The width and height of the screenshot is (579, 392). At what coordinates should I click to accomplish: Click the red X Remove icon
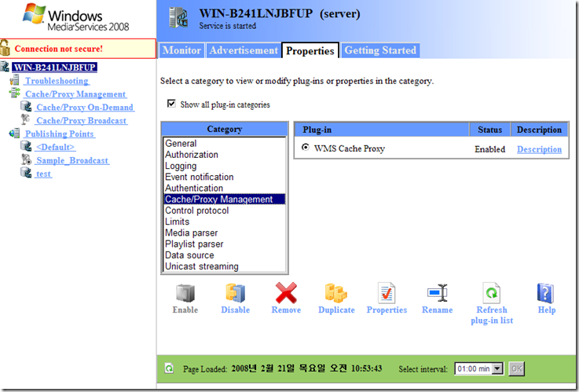[x=286, y=293]
